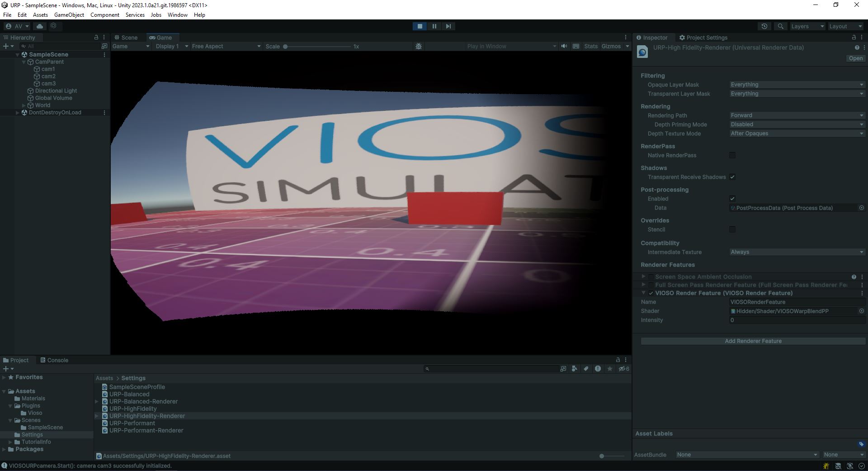Adjust the Game view Scale slider
The image size is (868, 471).
tap(317, 46)
